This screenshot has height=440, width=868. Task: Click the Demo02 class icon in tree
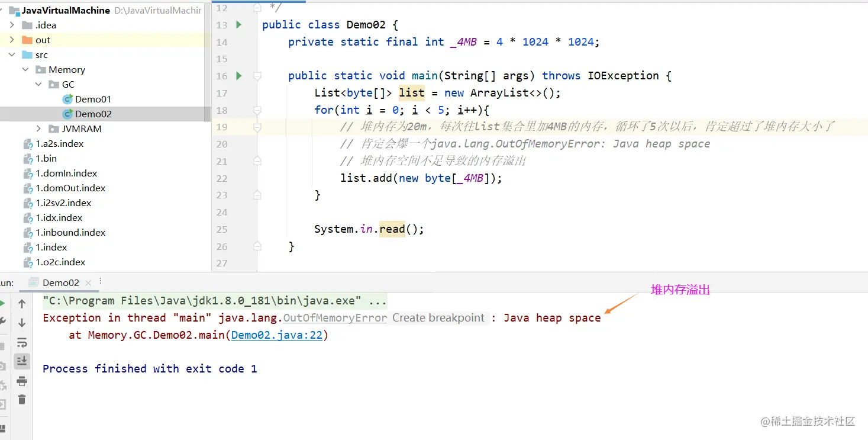[x=67, y=114]
